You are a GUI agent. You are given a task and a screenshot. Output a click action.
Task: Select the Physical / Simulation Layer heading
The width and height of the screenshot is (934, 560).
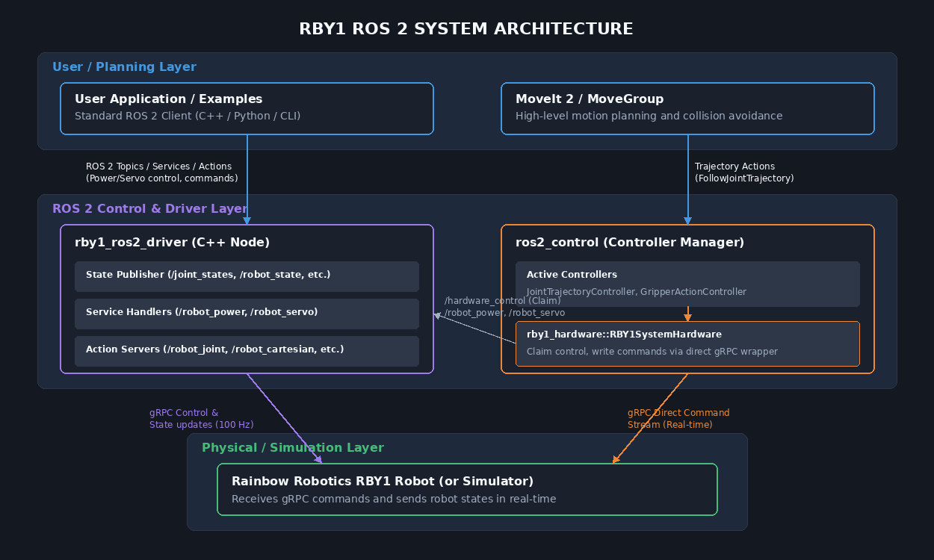pyautogui.click(x=293, y=448)
